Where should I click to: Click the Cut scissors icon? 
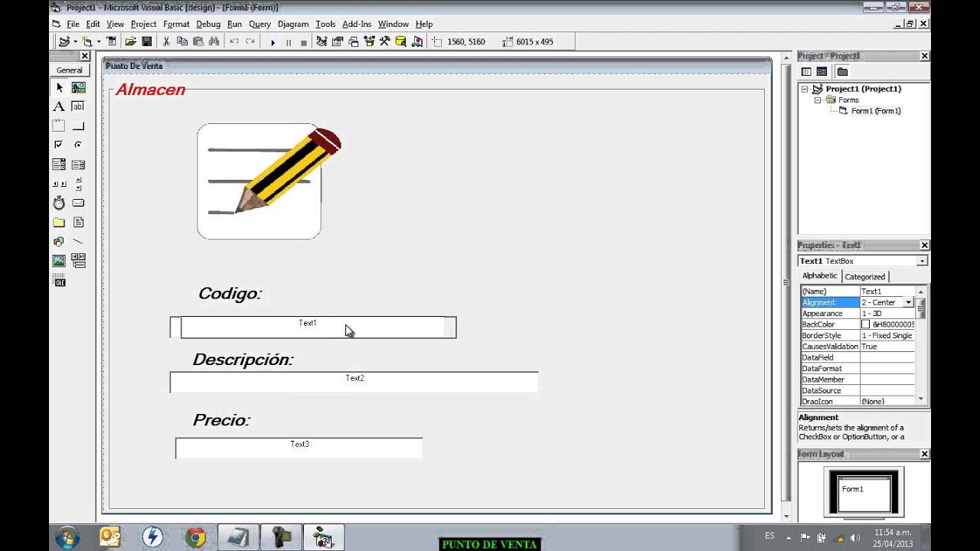pos(166,41)
